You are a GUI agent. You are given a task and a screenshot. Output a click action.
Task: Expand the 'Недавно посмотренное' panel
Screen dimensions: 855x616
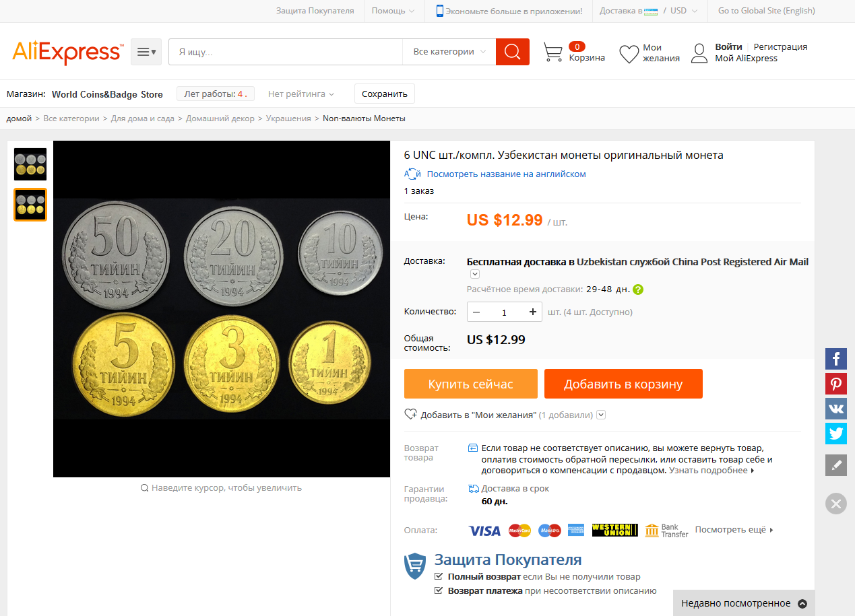pos(802,603)
